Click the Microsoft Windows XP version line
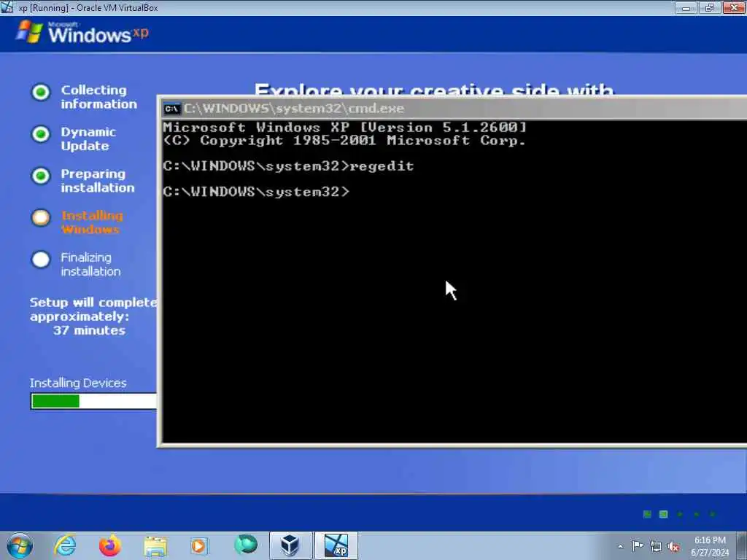This screenshot has width=747, height=560. [x=344, y=127]
